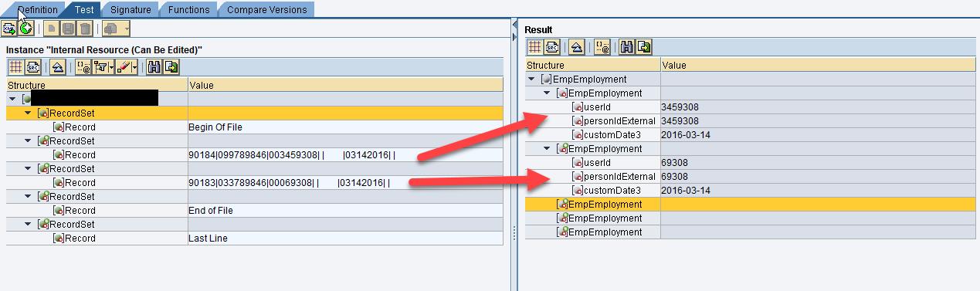Click find next icon in Result toolbar
This screenshot has width=980, height=291.
[643, 47]
